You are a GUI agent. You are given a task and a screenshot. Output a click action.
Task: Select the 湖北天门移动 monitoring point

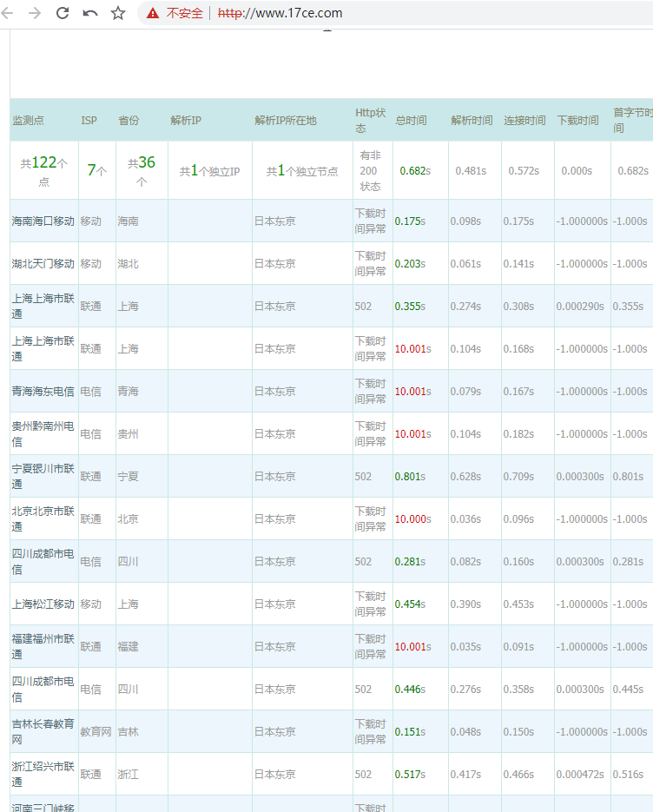[43, 264]
